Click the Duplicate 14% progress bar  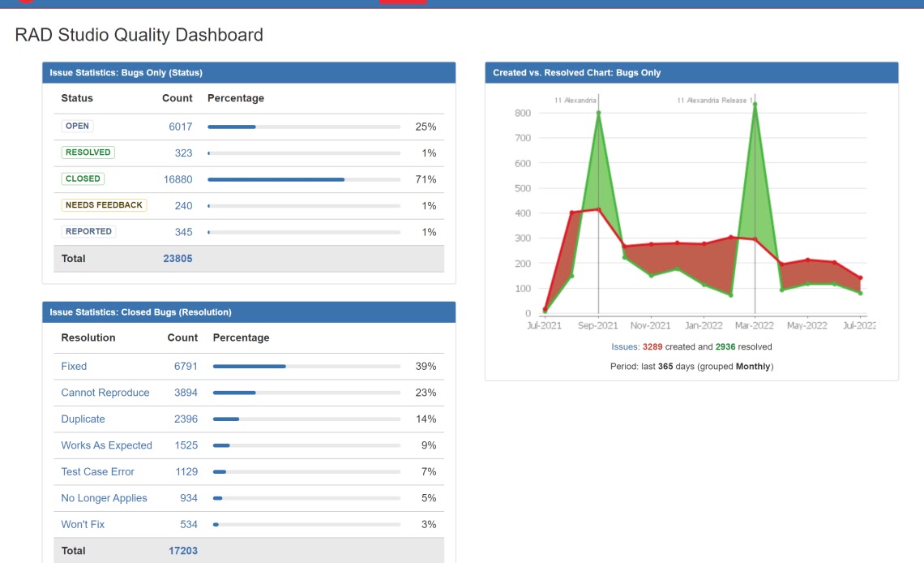[x=306, y=419]
